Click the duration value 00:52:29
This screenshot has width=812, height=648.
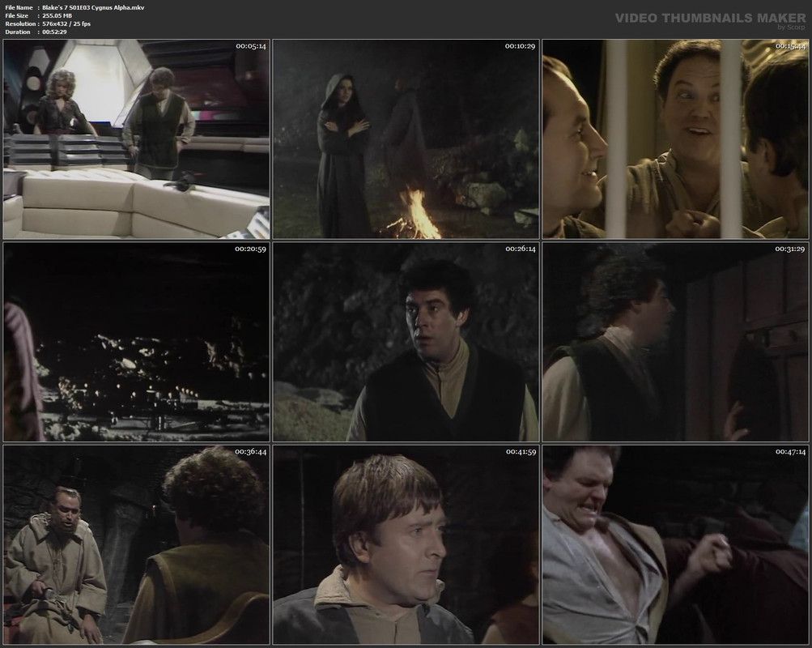[x=54, y=32]
